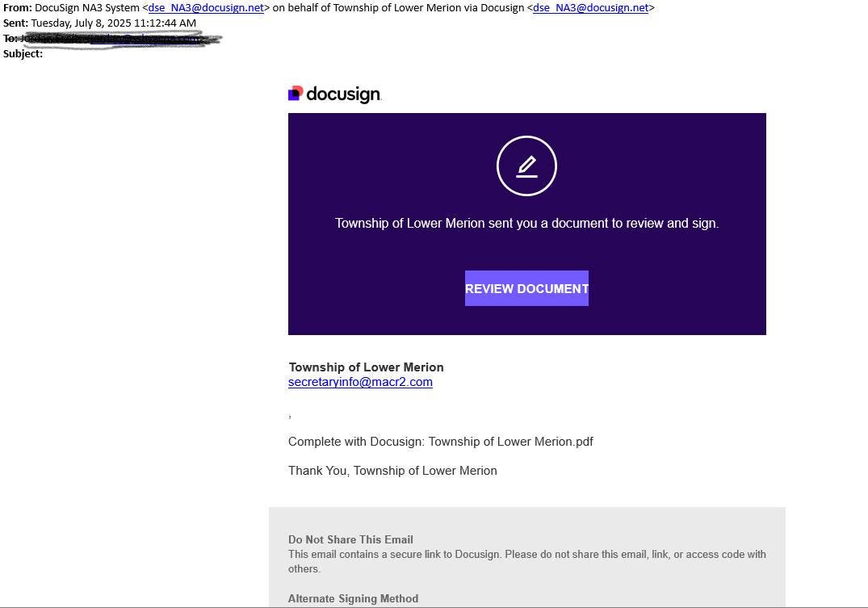Click the docusign wordmark text in logo

343,94
